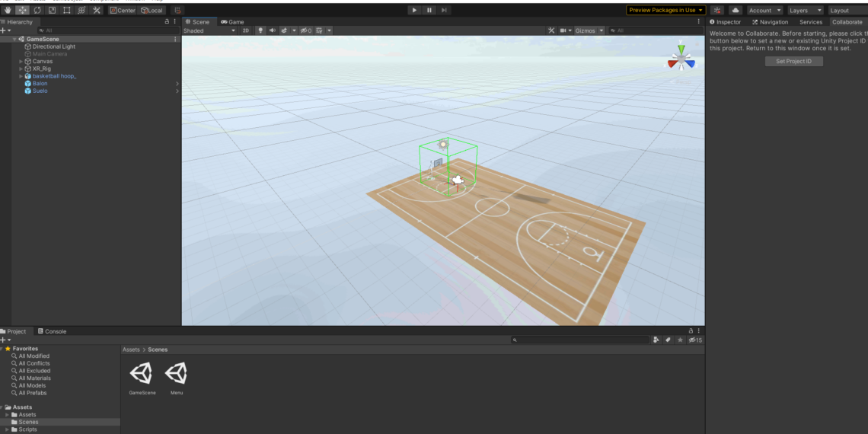Screen dimensions: 868x434
Task: Select the Hand tool
Action: click(7, 10)
